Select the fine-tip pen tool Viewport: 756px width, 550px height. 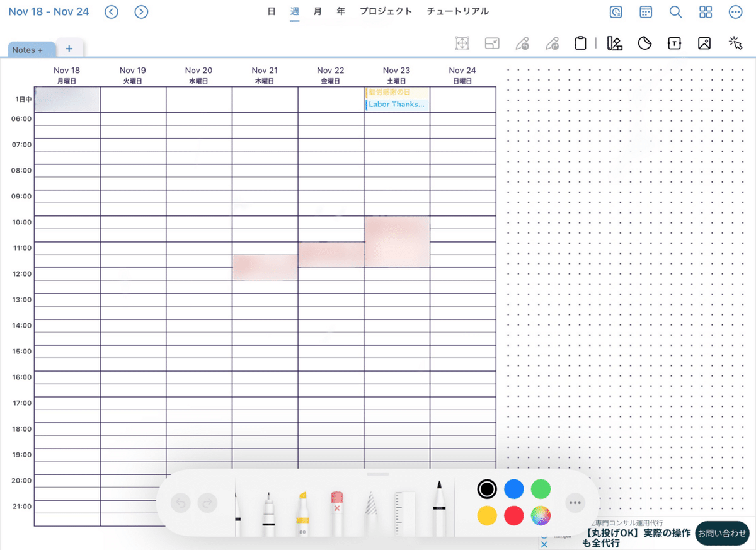(x=268, y=513)
